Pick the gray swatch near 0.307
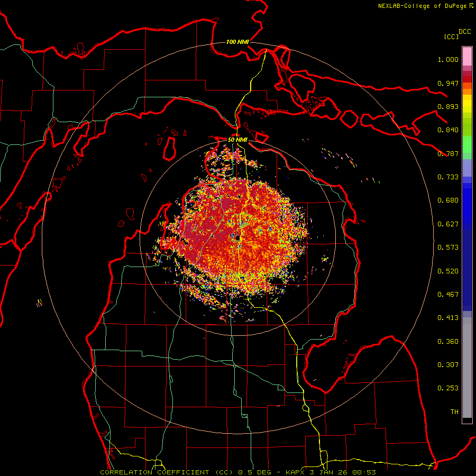Image resolution: width=476 pixels, height=476 pixels. click(x=467, y=368)
